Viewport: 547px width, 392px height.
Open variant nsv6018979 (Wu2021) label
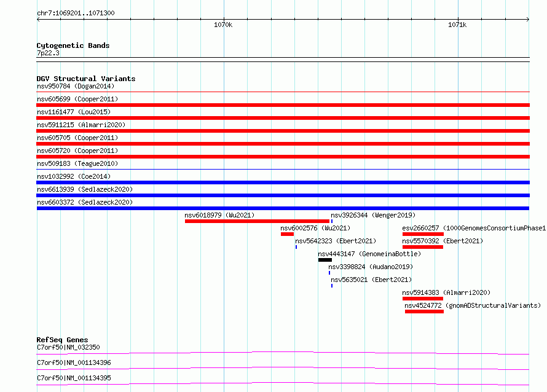[x=219, y=215]
